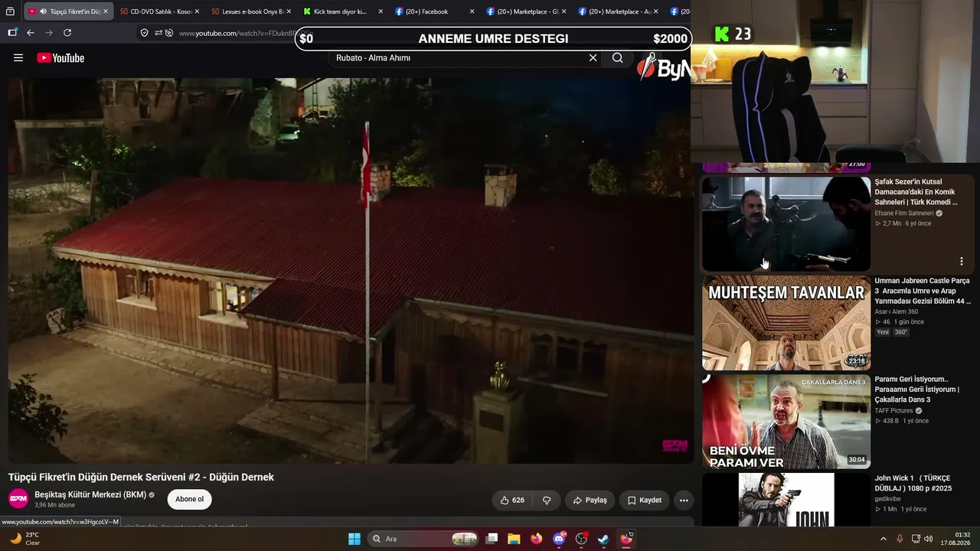
Task: Open the Beşiktaş Kültür Merkezi (BKM) channel name
Action: click(90, 494)
